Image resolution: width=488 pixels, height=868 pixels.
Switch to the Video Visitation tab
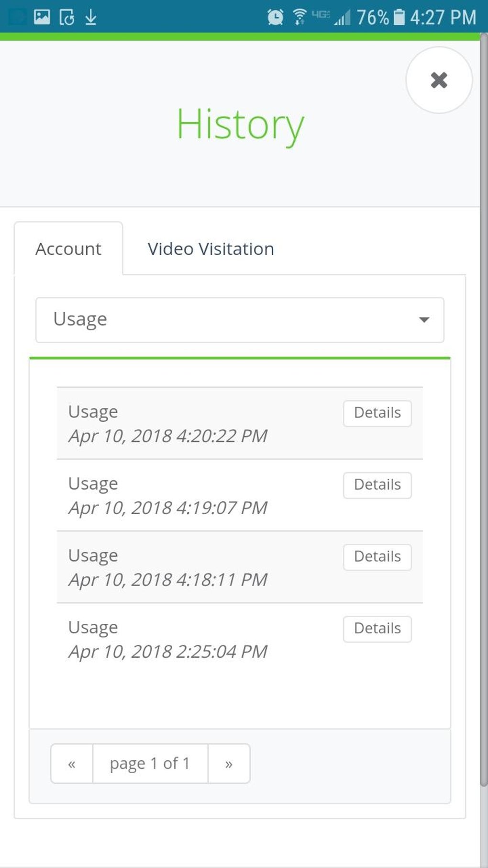211,249
